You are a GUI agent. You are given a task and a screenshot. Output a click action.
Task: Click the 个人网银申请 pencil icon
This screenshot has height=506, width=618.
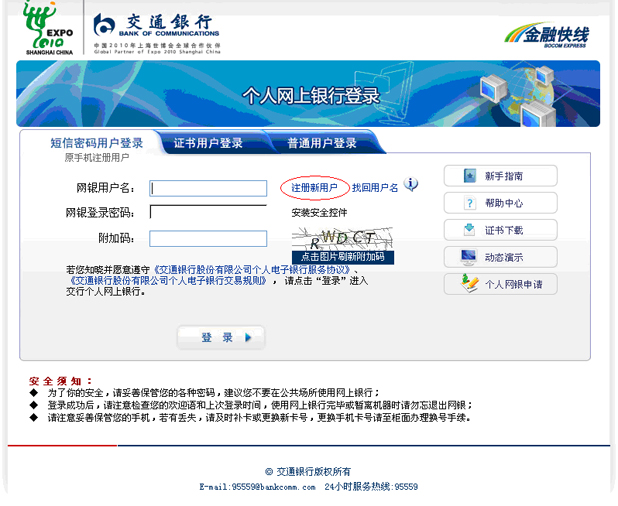click(x=469, y=283)
